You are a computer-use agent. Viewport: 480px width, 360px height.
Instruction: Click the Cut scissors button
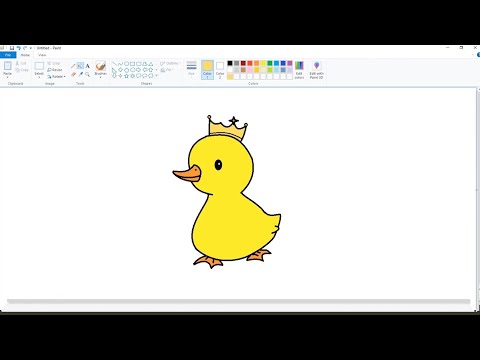coord(21,63)
